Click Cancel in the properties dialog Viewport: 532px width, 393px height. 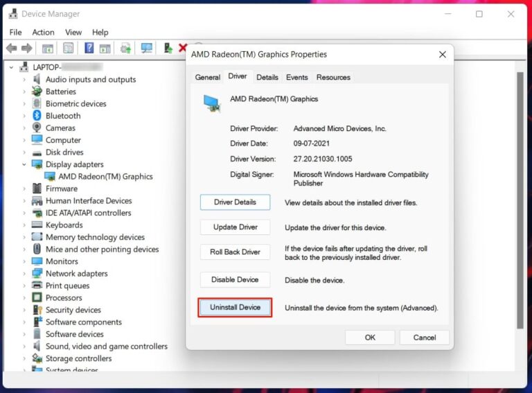point(425,338)
